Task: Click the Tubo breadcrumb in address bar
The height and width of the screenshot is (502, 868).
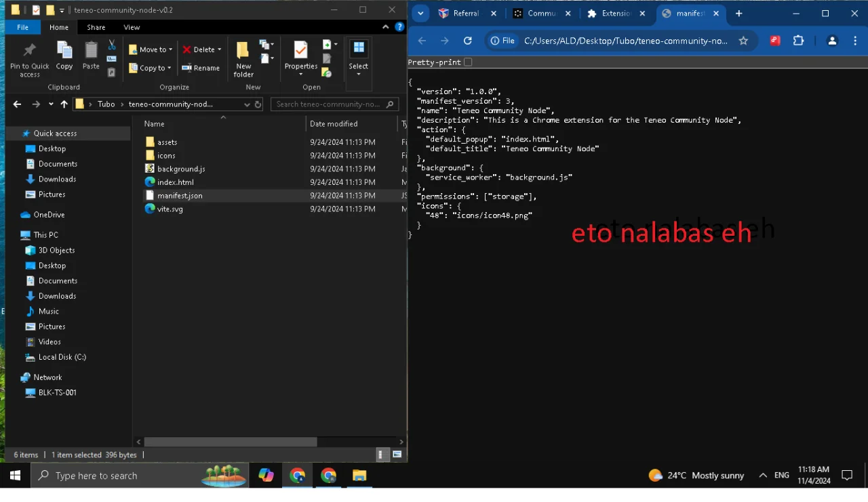Action: point(106,104)
